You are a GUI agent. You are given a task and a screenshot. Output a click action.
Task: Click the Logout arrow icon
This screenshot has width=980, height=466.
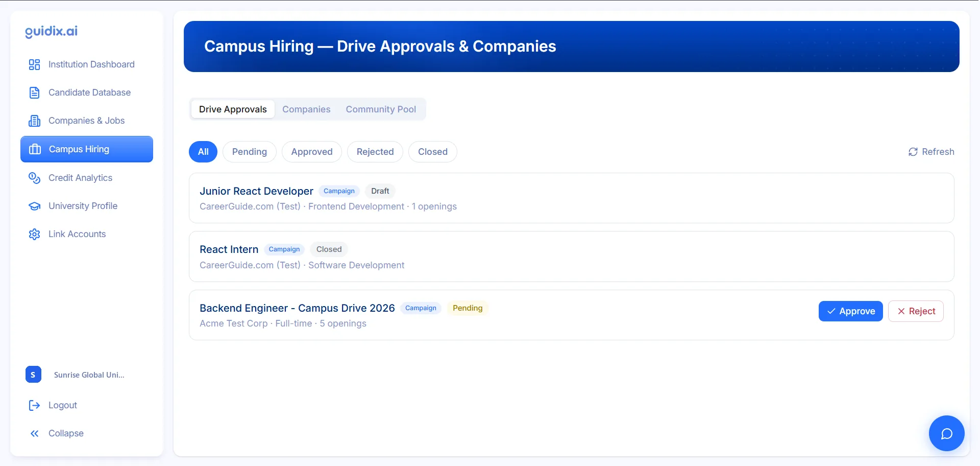coord(34,405)
